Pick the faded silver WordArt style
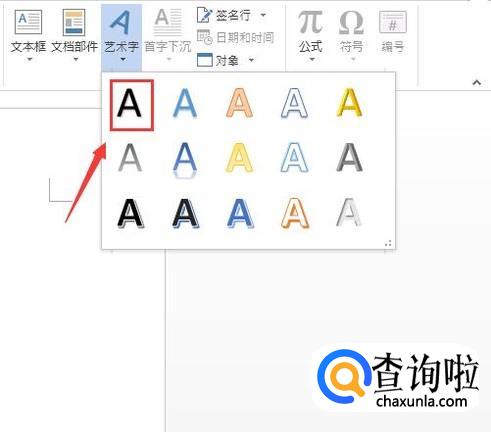 (x=349, y=213)
